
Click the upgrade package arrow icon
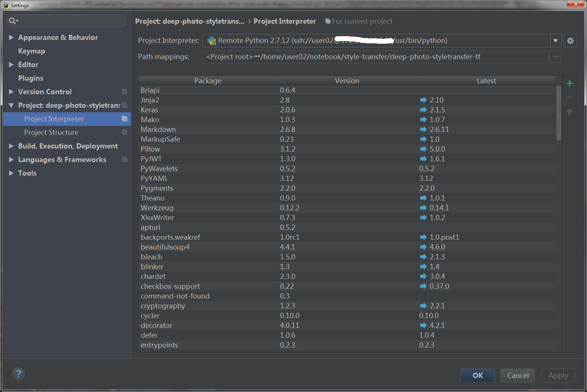tap(570, 112)
